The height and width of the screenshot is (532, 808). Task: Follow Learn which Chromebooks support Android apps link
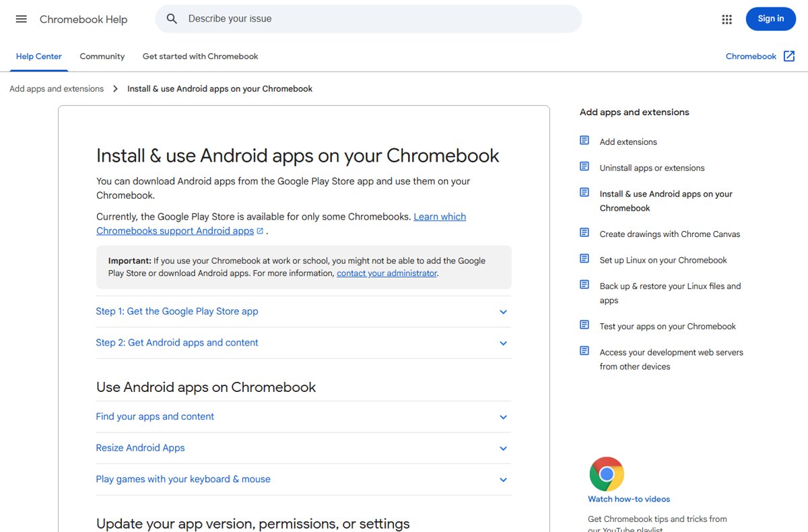coord(281,224)
